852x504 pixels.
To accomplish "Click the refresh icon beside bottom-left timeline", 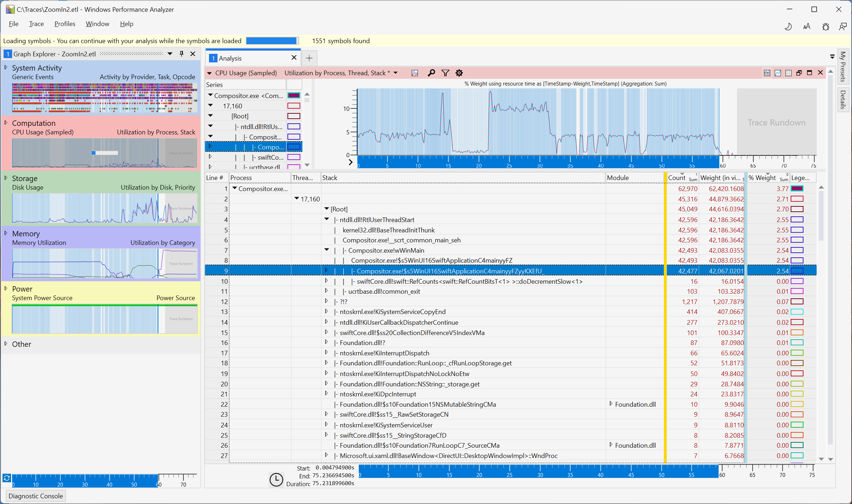I will click(x=6, y=478).
